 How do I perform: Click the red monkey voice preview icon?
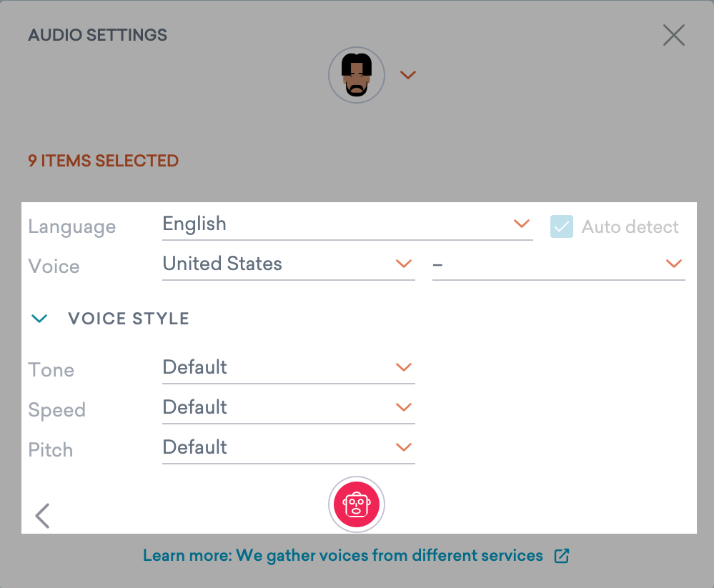[x=356, y=504]
